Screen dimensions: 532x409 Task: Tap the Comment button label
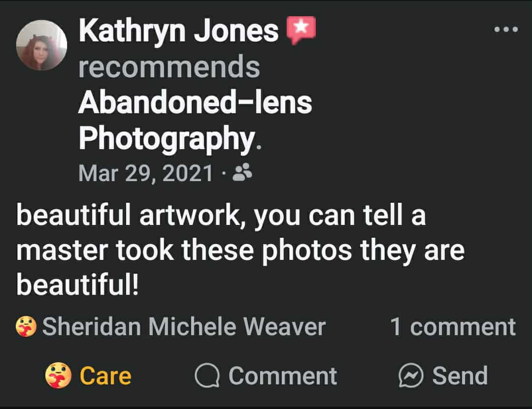click(x=282, y=376)
